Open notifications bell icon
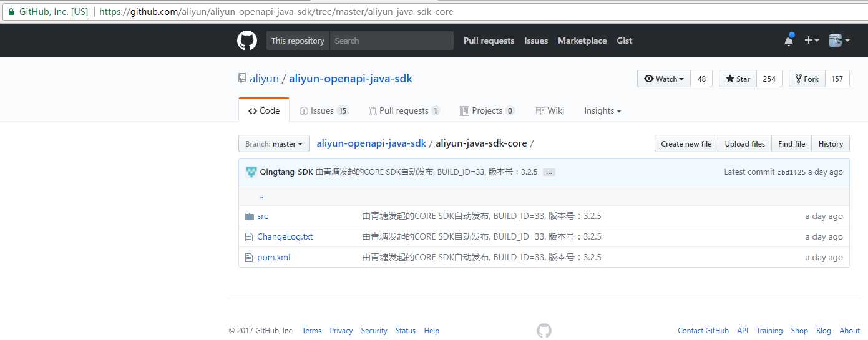 point(789,41)
